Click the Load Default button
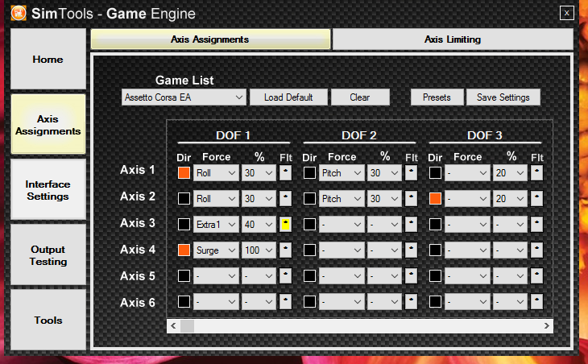 click(x=288, y=97)
